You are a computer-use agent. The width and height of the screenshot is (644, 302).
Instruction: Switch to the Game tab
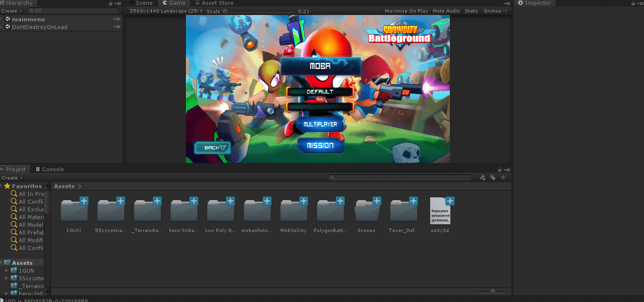coord(174,3)
